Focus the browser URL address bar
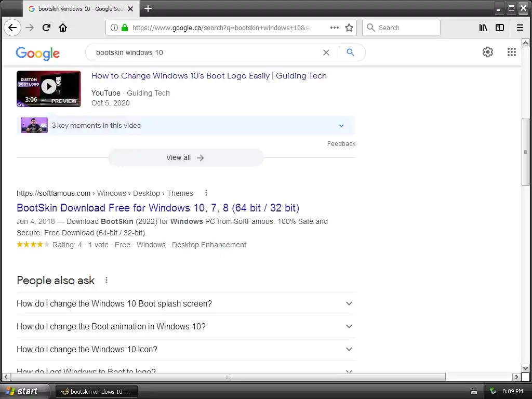The height and width of the screenshot is (399, 532). tap(221, 28)
